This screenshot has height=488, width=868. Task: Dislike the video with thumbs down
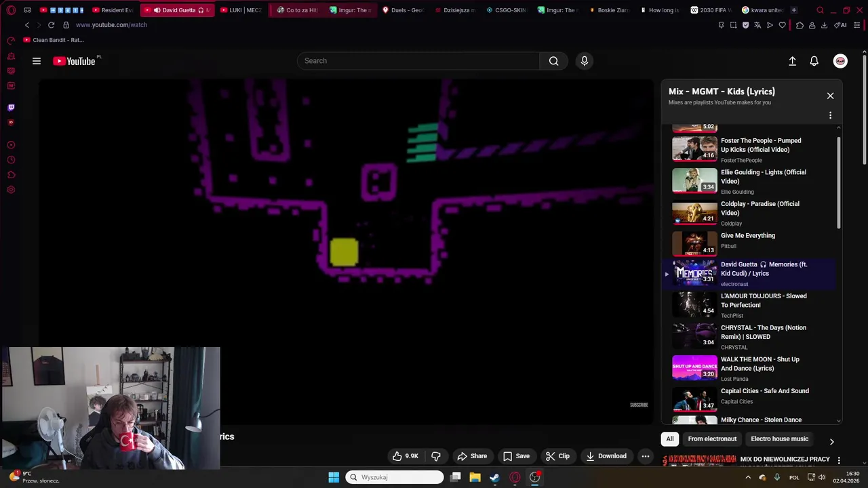[436, 456]
